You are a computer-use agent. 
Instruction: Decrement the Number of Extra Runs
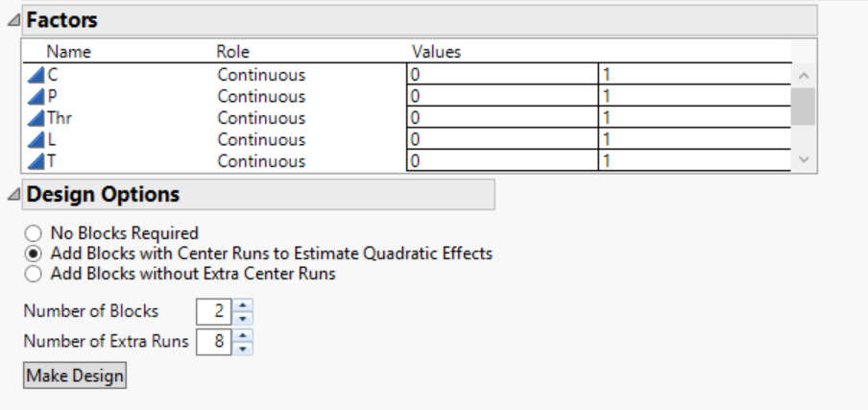click(242, 348)
